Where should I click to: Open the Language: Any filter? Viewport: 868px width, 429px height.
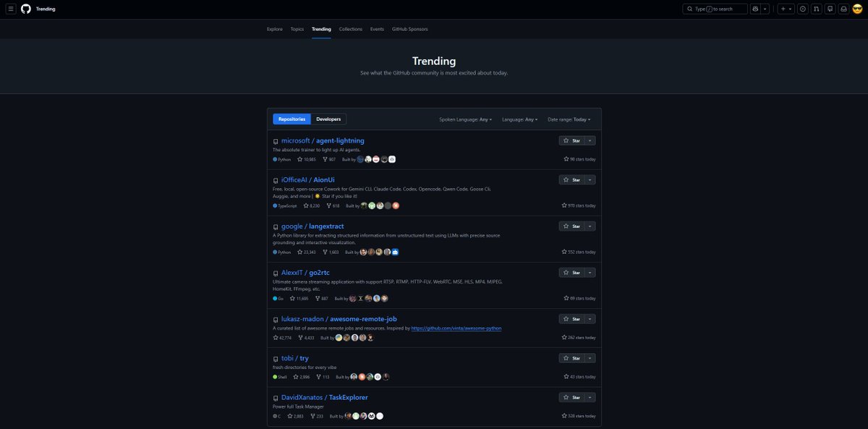pyautogui.click(x=519, y=119)
